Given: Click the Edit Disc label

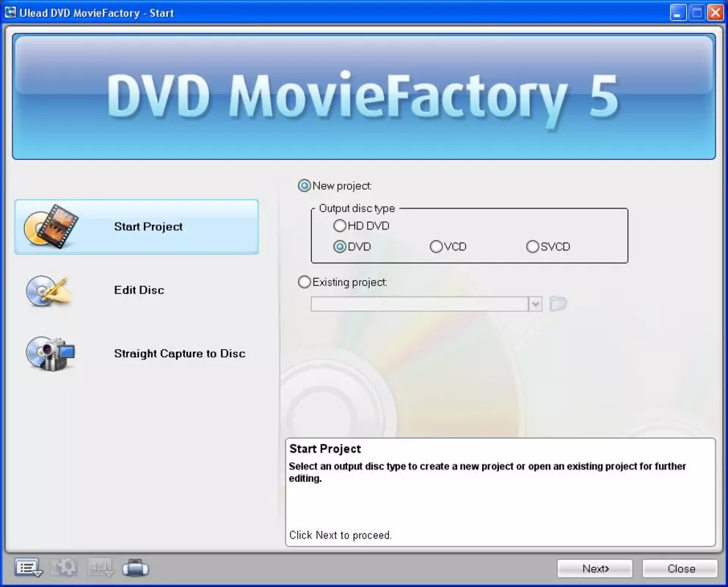Looking at the screenshot, I should coord(139,291).
